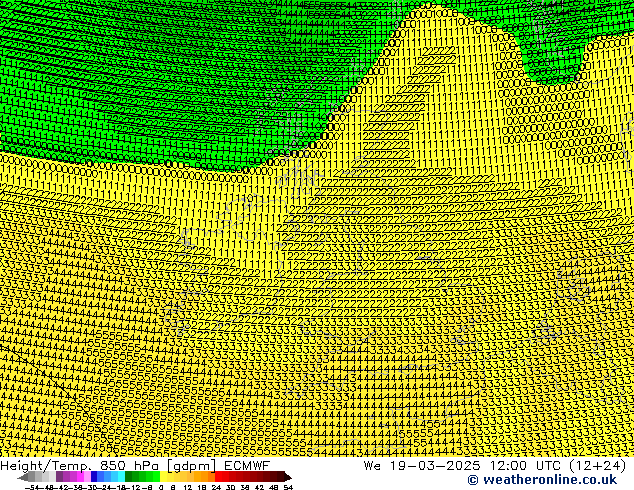
Task: Click the dark blue swatch in the legend
Action: click(x=94, y=476)
